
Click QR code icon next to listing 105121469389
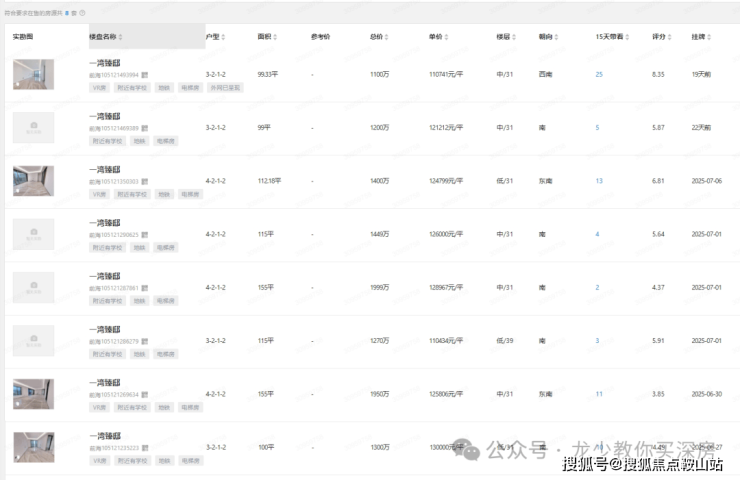click(x=144, y=128)
